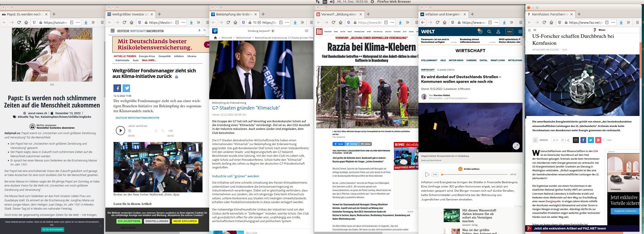The image size is (644, 234).
Task: Open Welt site search magnifier icon
Action: 489,32
